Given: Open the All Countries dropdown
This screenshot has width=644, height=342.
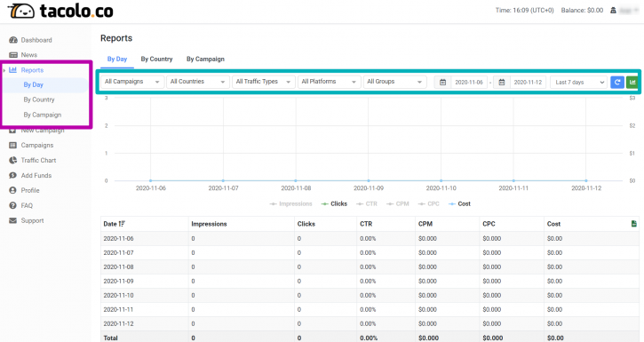Looking at the screenshot, I should pos(198,82).
